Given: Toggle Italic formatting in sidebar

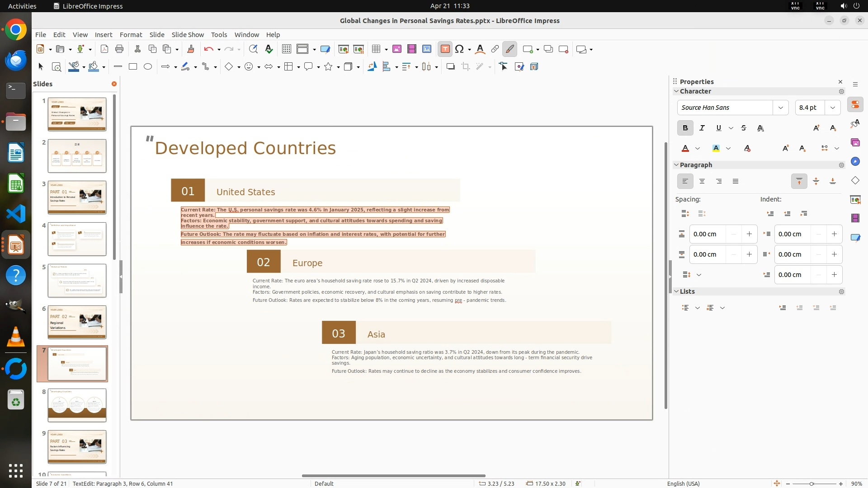Looking at the screenshot, I should 702,128.
